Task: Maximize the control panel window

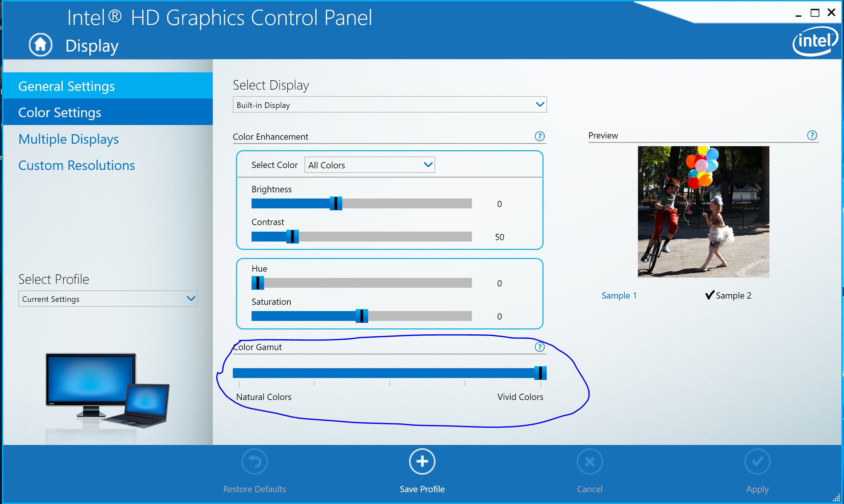Action: (x=815, y=13)
